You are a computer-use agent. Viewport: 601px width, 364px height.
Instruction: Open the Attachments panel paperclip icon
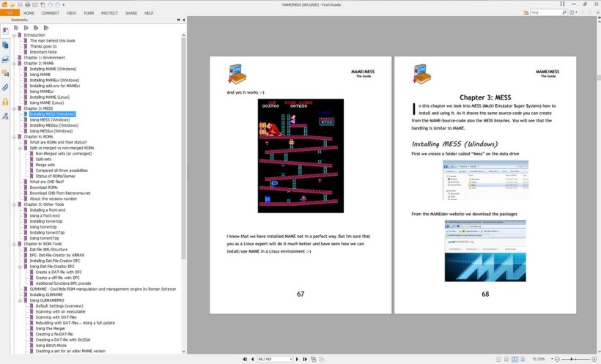5,87
